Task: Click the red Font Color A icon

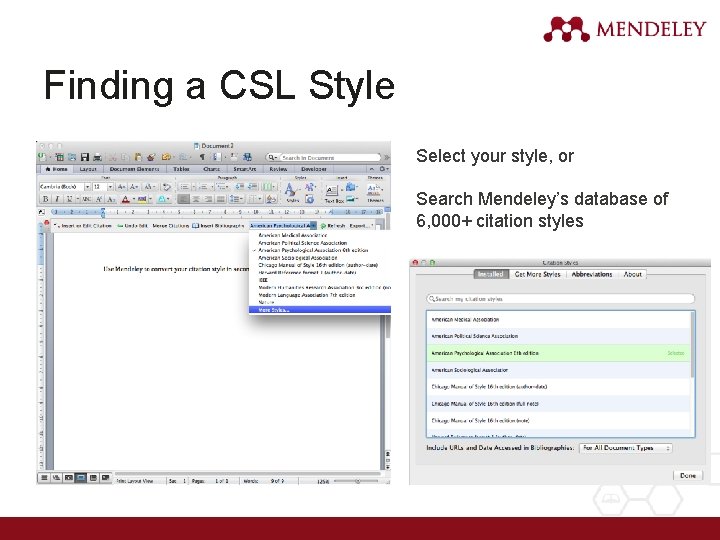Action: (x=125, y=199)
